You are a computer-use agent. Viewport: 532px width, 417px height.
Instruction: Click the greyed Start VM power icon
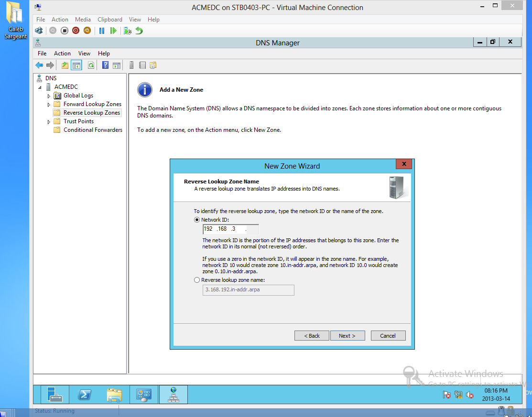tap(53, 31)
